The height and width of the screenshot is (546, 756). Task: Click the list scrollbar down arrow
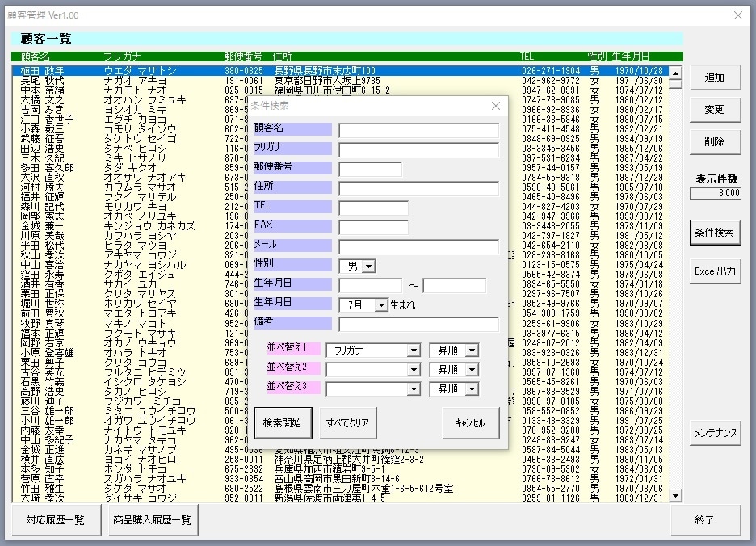click(x=676, y=495)
